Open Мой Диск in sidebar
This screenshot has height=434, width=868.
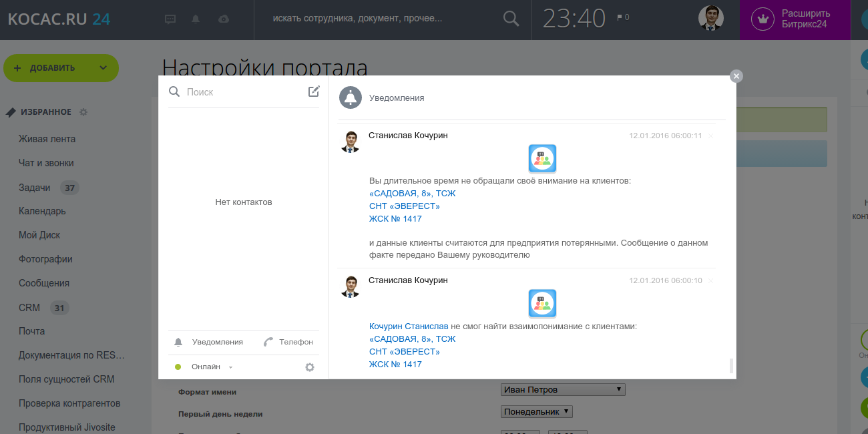[x=39, y=235]
